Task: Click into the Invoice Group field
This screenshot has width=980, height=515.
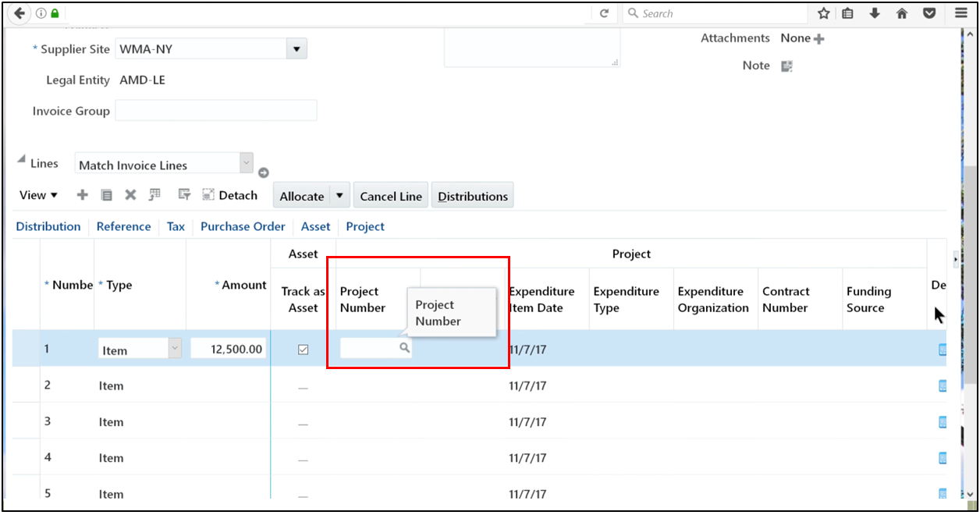Action: 215,111
